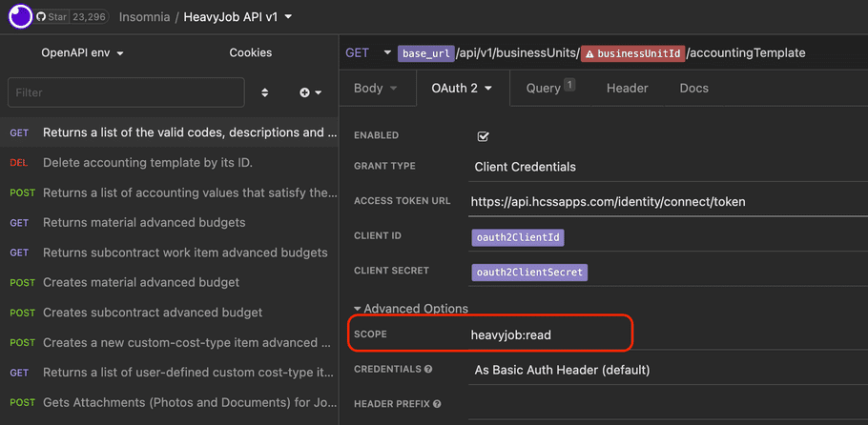Select 'Returns a list of user-defined custom cost-type' request
Viewport: 868px width, 425px height.
[170, 373]
